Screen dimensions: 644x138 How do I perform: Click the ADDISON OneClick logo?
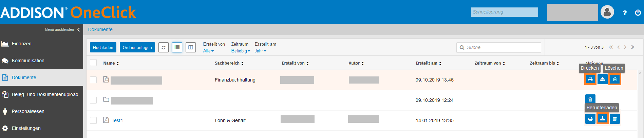pyautogui.click(x=68, y=13)
